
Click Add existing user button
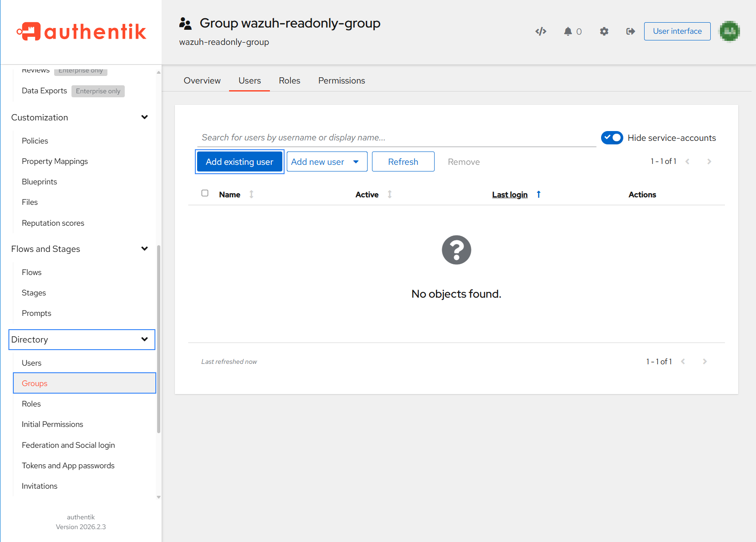[239, 162]
